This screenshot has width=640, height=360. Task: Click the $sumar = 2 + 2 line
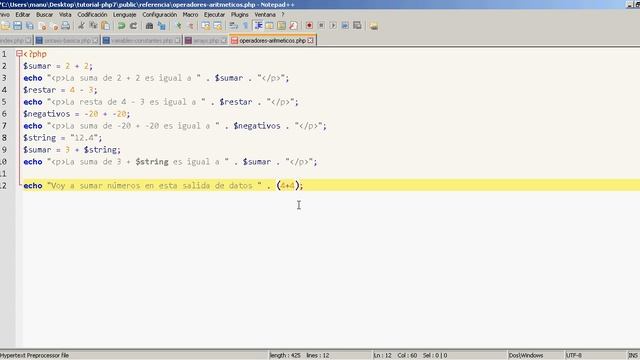pos(58,66)
